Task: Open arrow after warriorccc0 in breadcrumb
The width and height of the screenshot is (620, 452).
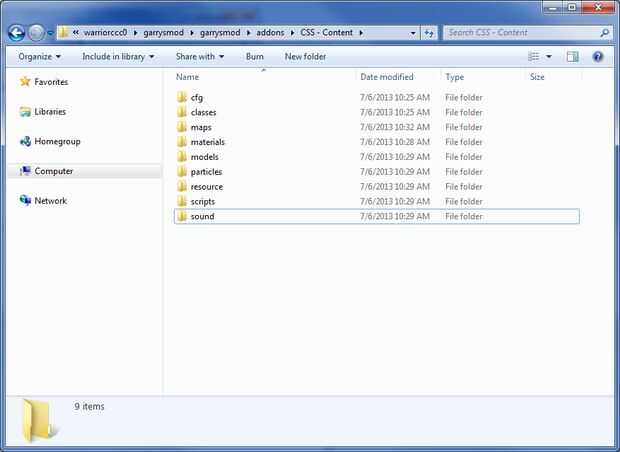Action: (135, 32)
